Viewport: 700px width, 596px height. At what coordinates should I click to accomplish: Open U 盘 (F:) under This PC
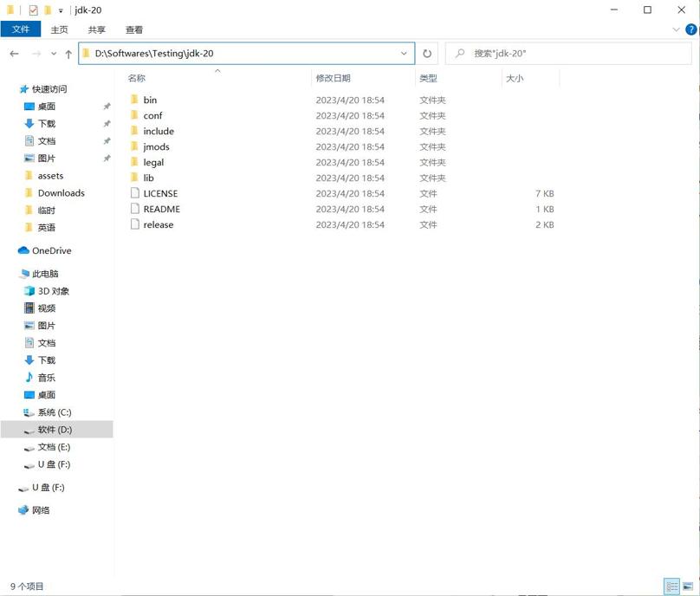pyautogui.click(x=54, y=464)
